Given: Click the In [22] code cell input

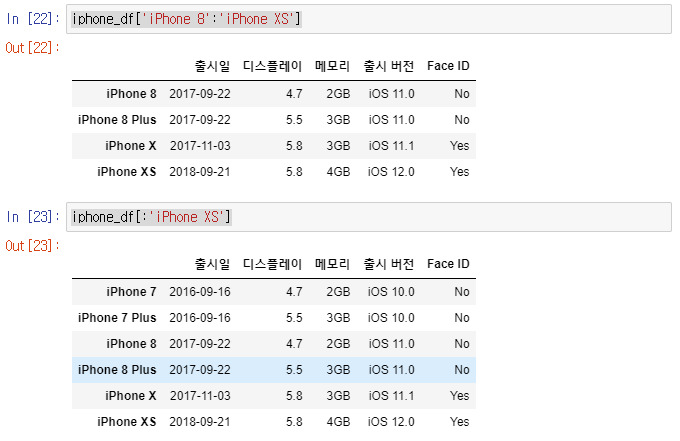Looking at the screenshot, I should (369, 19).
